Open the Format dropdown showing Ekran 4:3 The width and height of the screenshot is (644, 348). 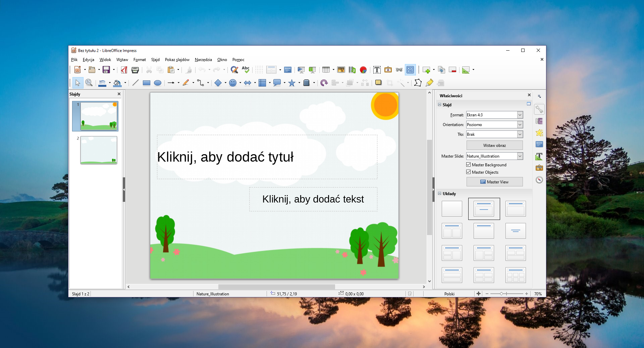click(520, 115)
